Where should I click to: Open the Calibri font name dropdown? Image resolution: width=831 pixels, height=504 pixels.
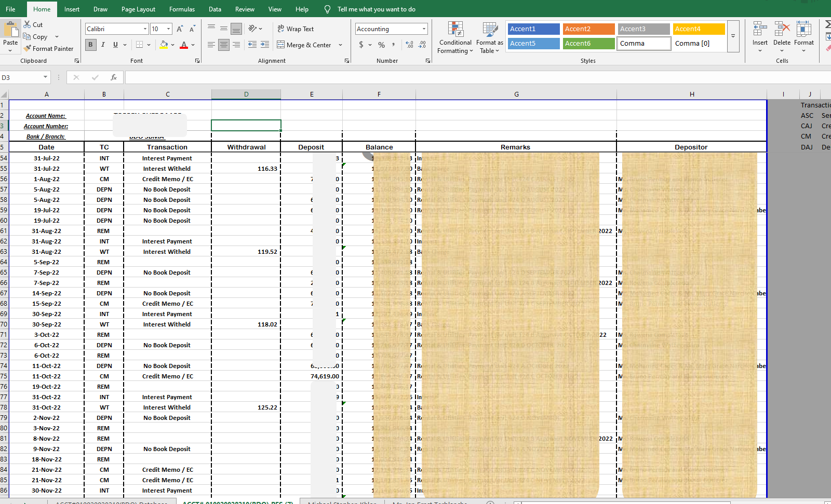point(145,29)
